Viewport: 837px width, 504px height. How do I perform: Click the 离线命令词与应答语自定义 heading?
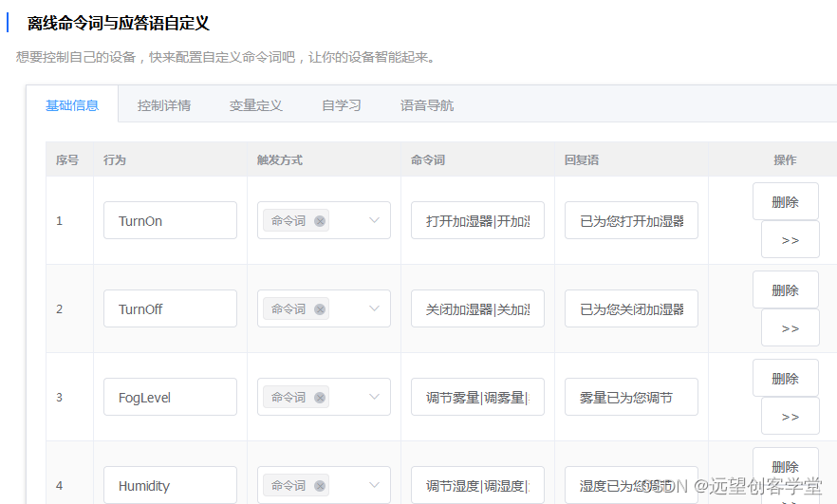[x=118, y=23]
